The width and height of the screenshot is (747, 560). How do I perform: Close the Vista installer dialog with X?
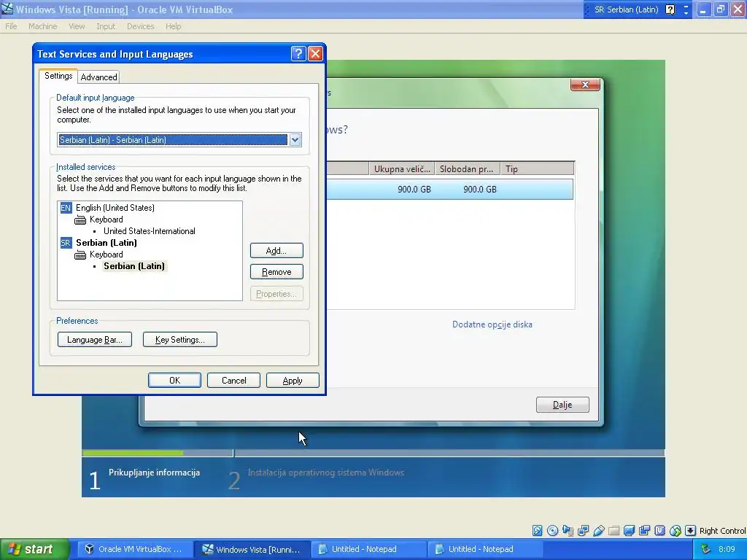click(585, 85)
